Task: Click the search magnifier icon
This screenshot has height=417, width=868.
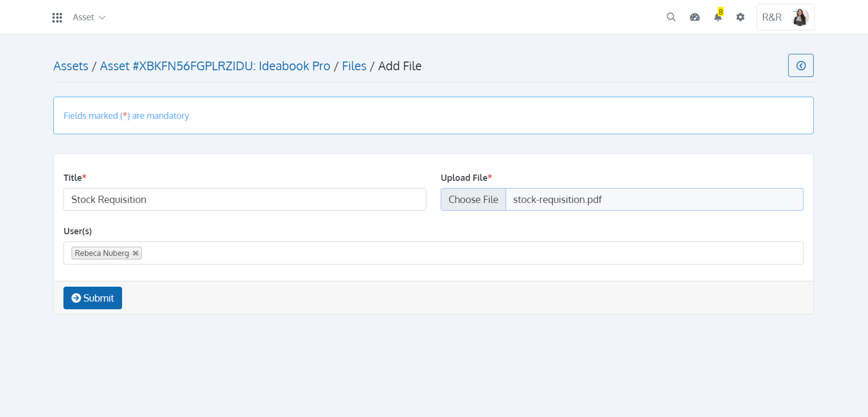Action: pyautogui.click(x=671, y=17)
